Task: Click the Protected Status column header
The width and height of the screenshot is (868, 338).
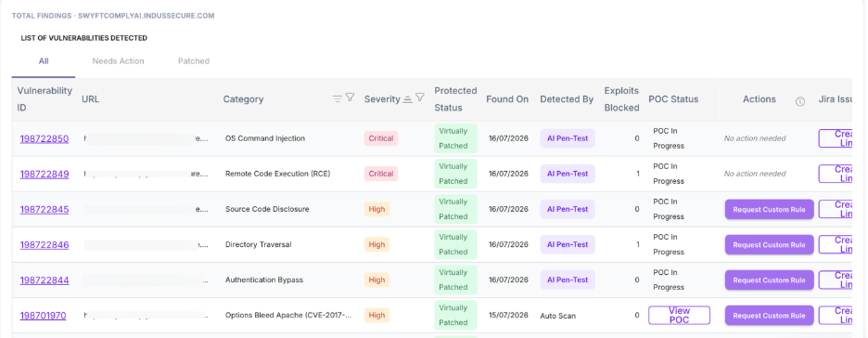Action: [x=455, y=99]
